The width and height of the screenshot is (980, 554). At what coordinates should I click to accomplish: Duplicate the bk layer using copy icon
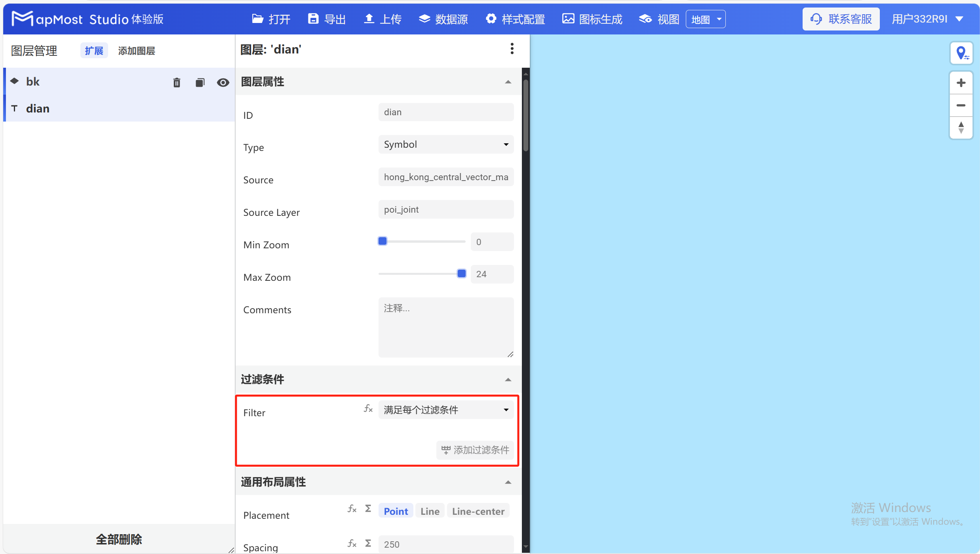coord(200,82)
